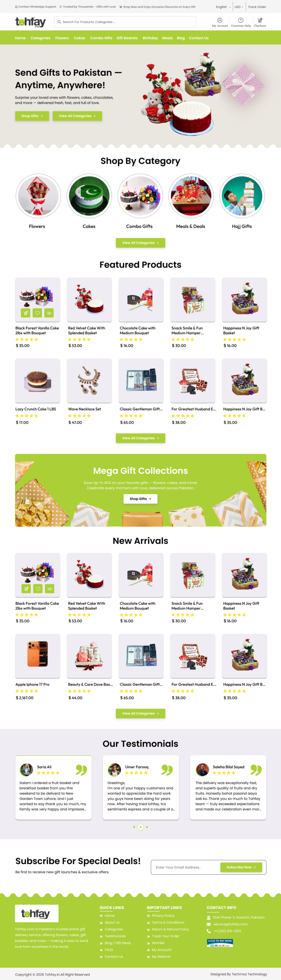Go to last testimonial carousel dot

pyautogui.click(x=147, y=827)
